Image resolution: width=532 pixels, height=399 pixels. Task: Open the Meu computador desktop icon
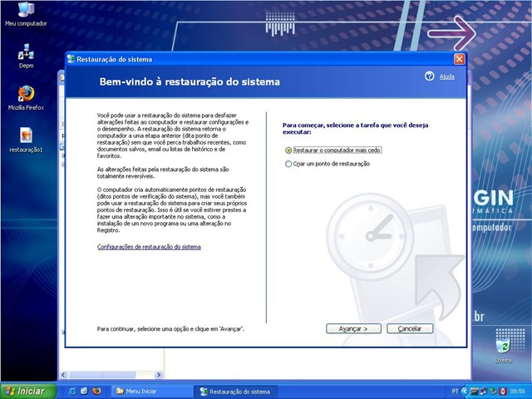tap(26, 14)
